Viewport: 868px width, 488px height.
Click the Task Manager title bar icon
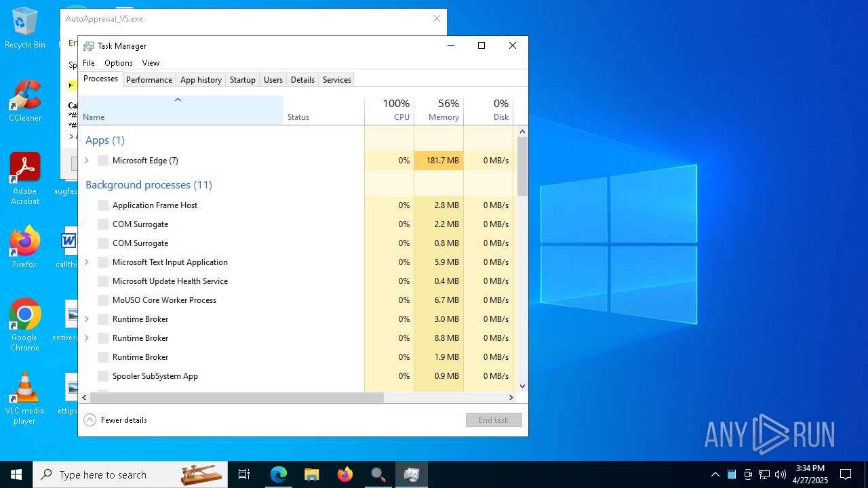click(89, 46)
